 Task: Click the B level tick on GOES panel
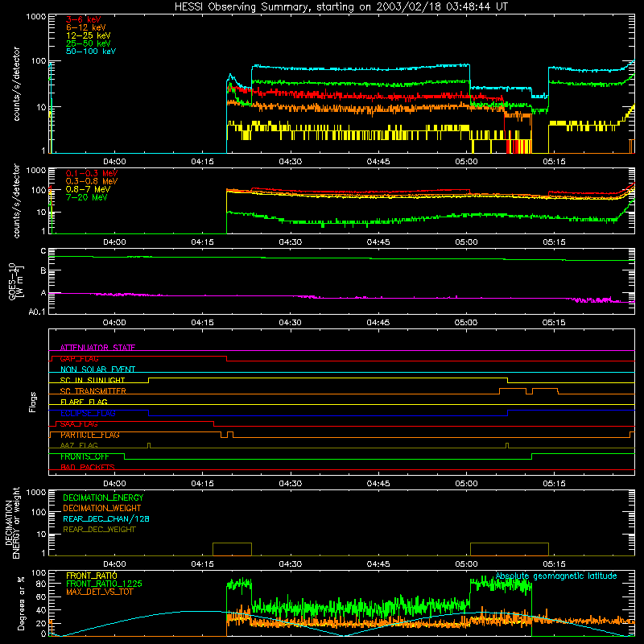pyautogui.click(x=43, y=270)
